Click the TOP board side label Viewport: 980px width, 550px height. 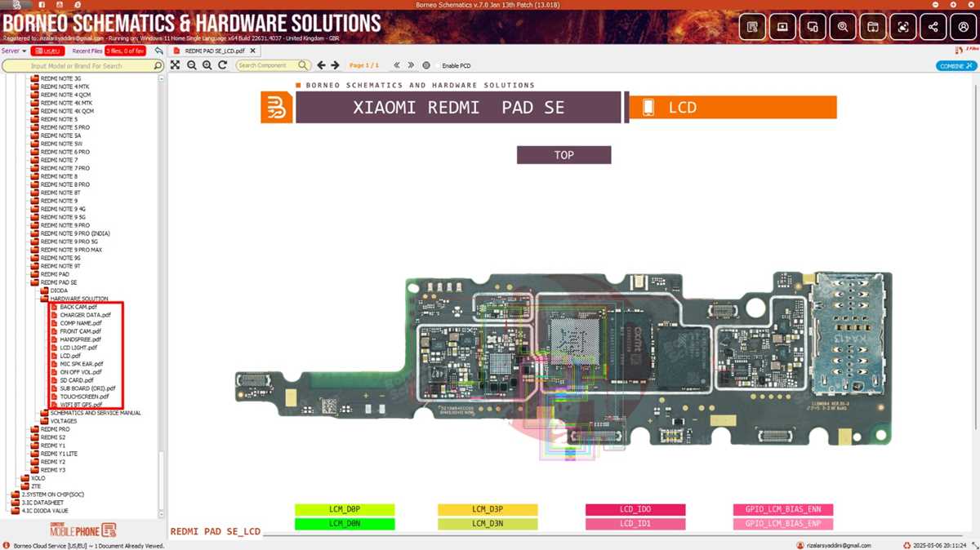pos(563,155)
